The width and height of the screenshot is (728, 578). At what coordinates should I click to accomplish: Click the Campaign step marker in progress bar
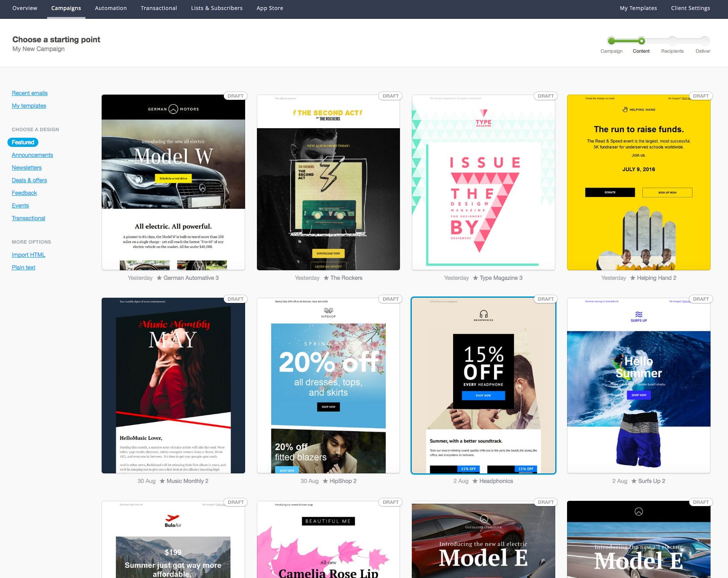(x=612, y=41)
